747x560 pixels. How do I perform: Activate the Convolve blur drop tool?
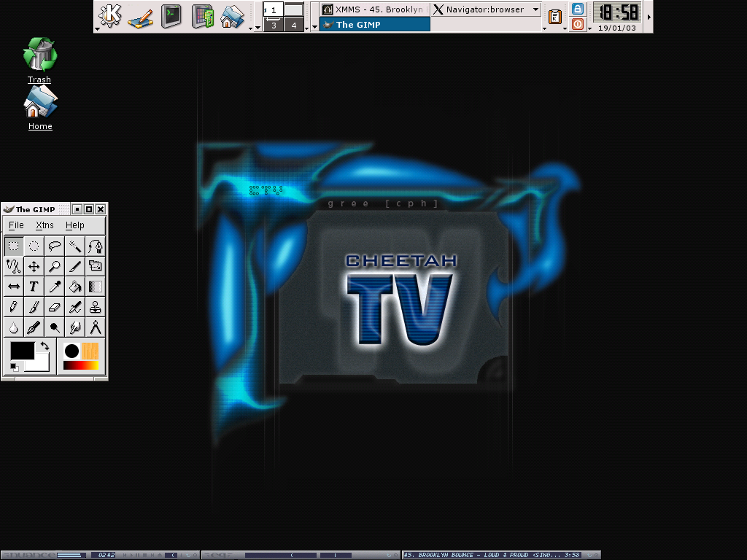(13, 327)
